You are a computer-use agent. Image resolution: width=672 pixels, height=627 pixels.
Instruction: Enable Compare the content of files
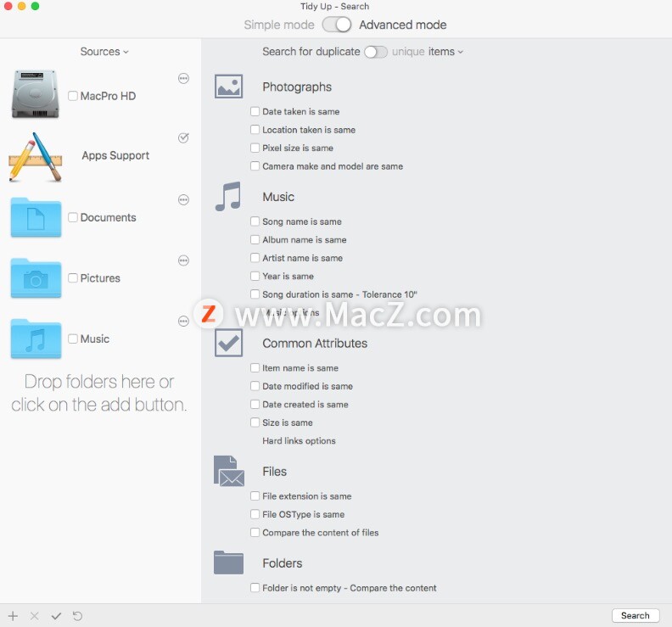point(255,532)
